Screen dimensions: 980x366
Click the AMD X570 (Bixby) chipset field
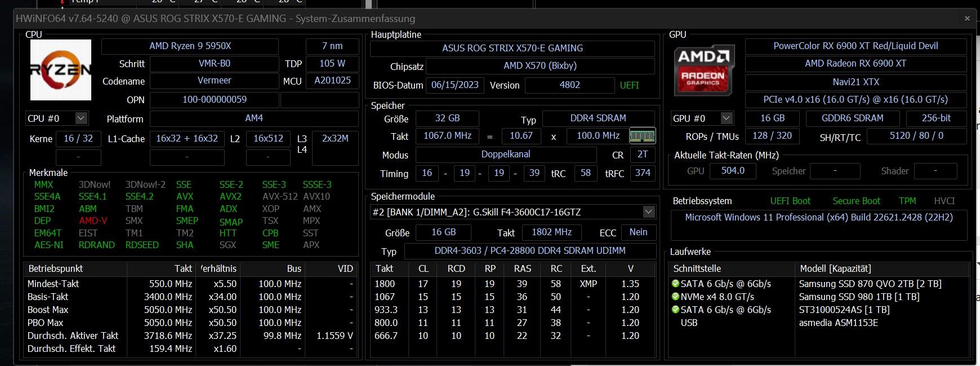pos(540,66)
